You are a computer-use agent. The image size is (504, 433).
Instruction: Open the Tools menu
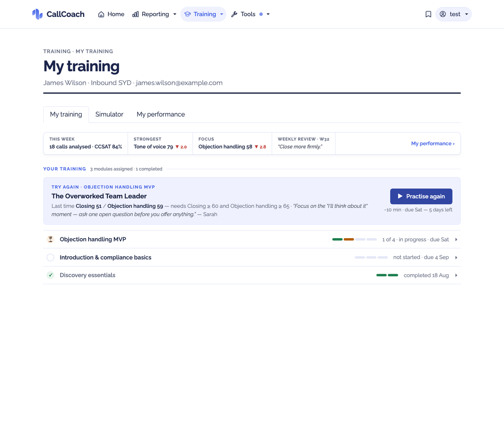pyautogui.click(x=250, y=14)
